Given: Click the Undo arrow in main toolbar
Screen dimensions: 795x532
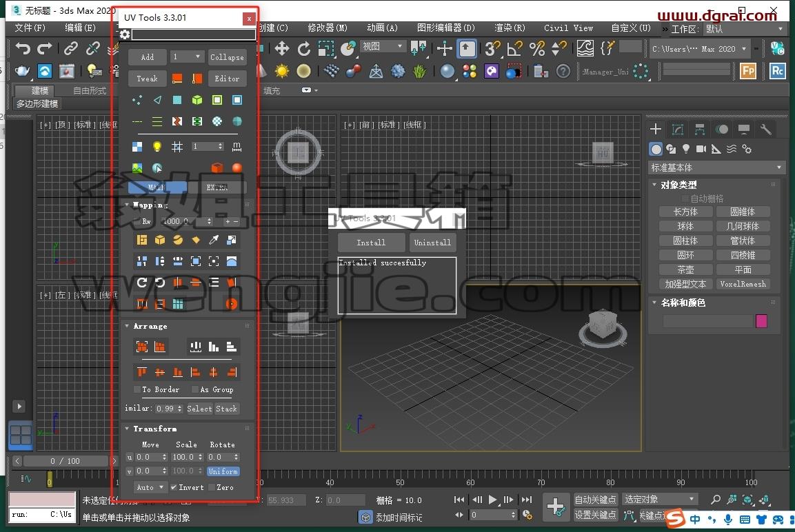Looking at the screenshot, I should click(x=22, y=49).
